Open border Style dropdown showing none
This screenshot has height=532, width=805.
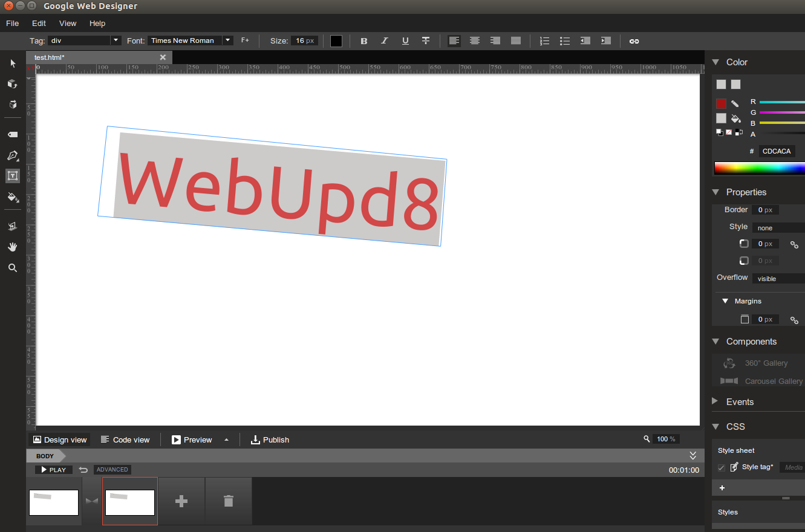click(778, 228)
